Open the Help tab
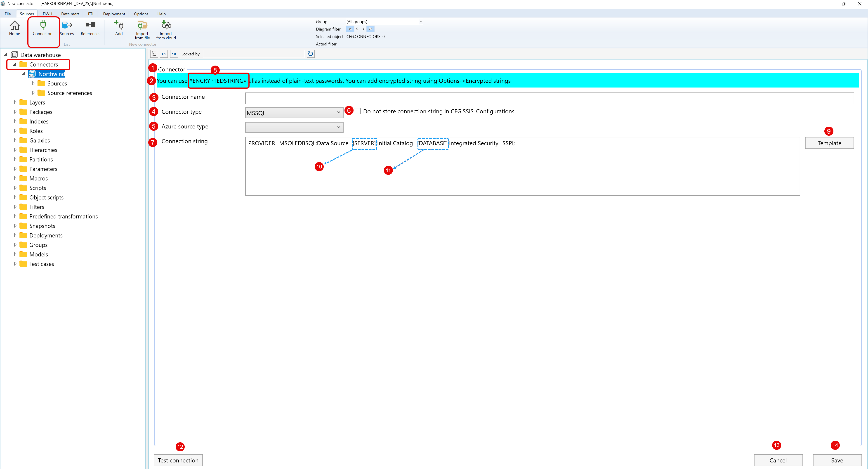The width and height of the screenshot is (868, 469). coord(161,14)
